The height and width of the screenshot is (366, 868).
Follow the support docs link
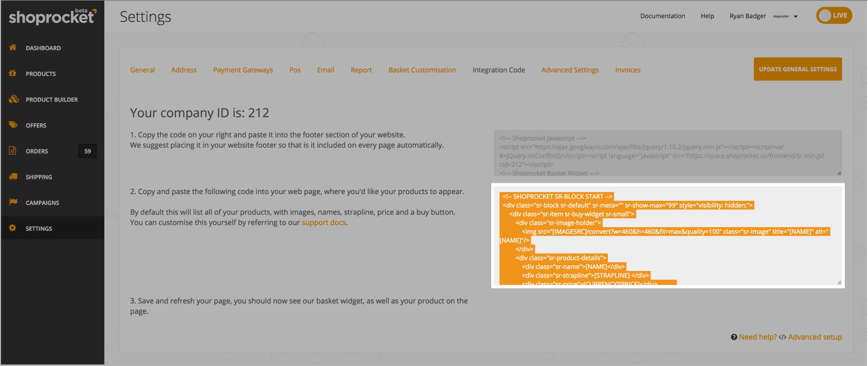(324, 222)
